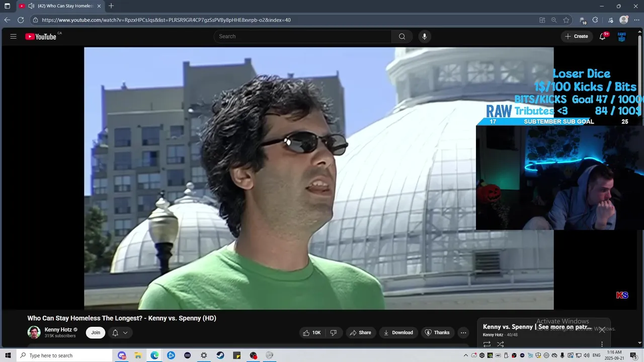Send Thanks to the creator
Screen dimensions: 644x362
point(437,332)
